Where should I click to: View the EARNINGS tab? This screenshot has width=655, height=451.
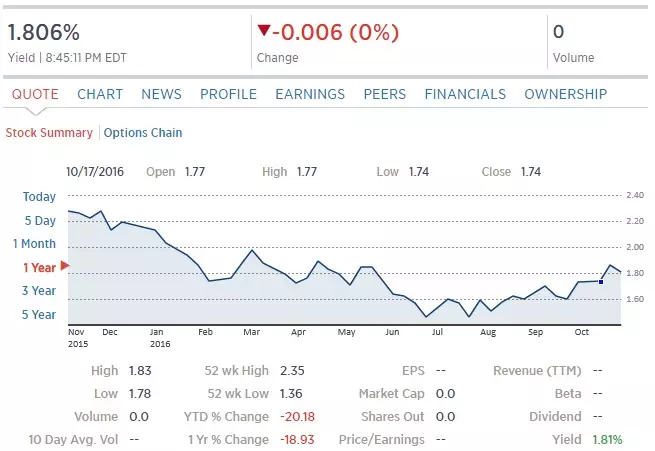tap(310, 94)
